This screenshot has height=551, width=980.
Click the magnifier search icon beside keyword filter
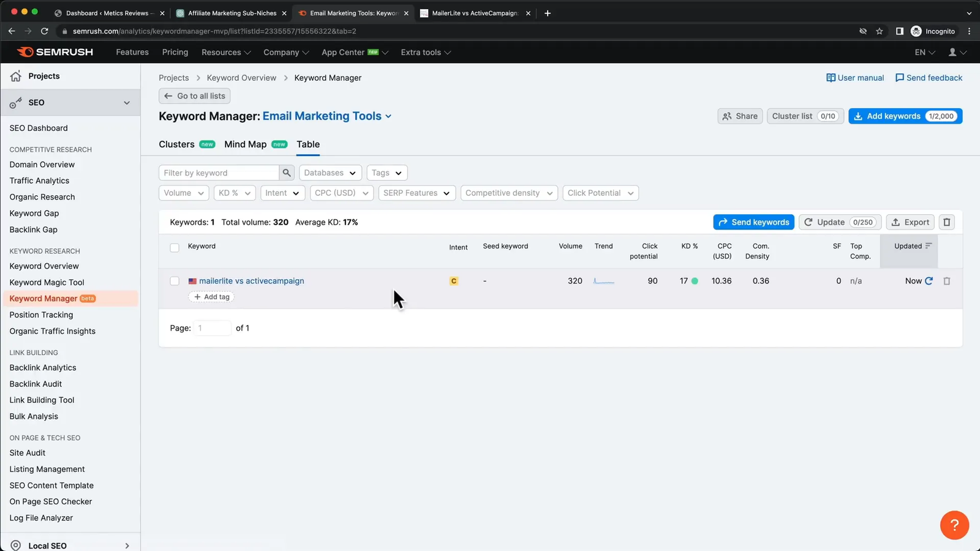[x=287, y=173]
